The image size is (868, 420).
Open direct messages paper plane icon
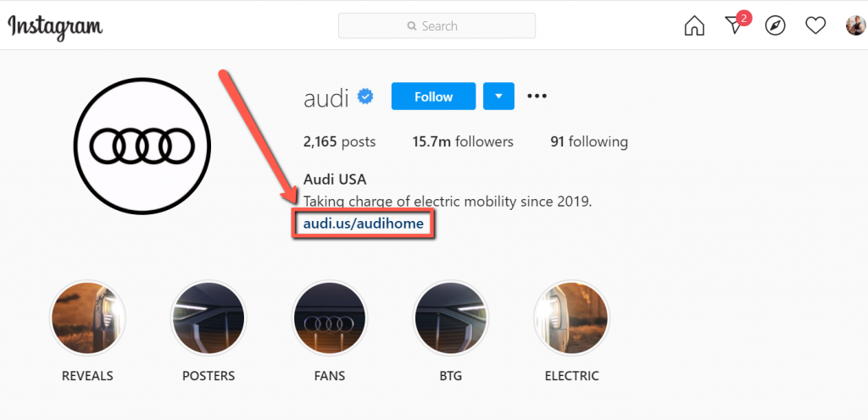click(736, 25)
